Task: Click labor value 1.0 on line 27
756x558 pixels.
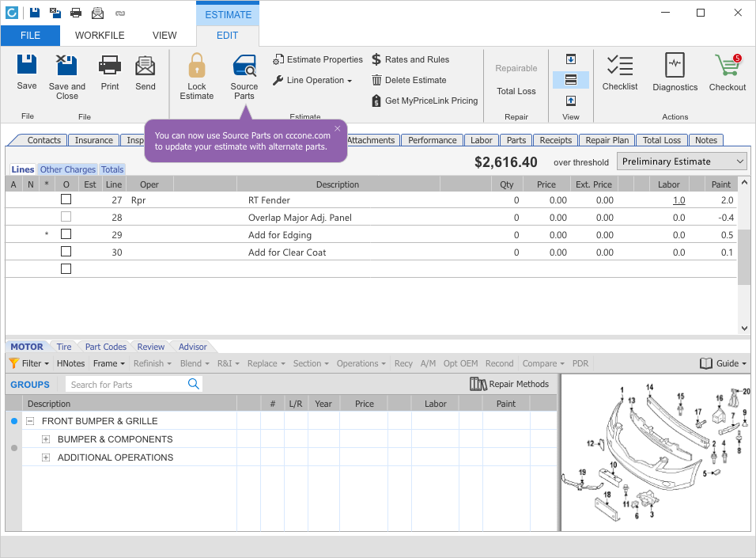Action: [x=679, y=199]
